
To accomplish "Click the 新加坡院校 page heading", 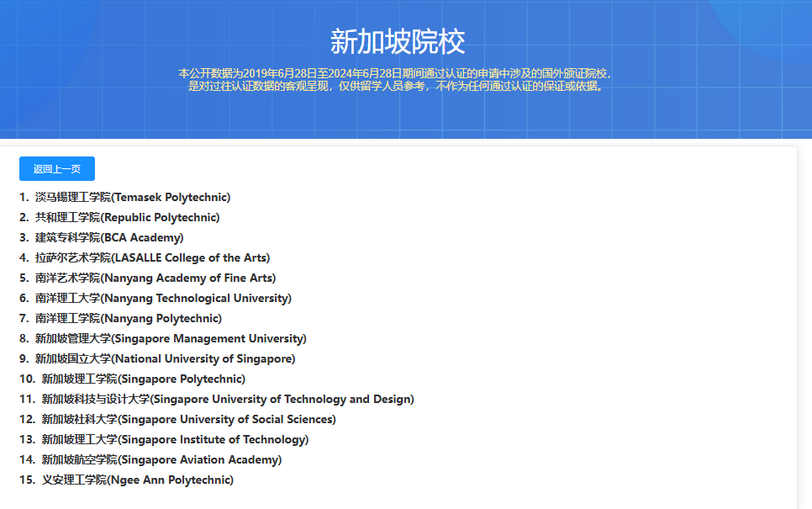I will pos(398,42).
